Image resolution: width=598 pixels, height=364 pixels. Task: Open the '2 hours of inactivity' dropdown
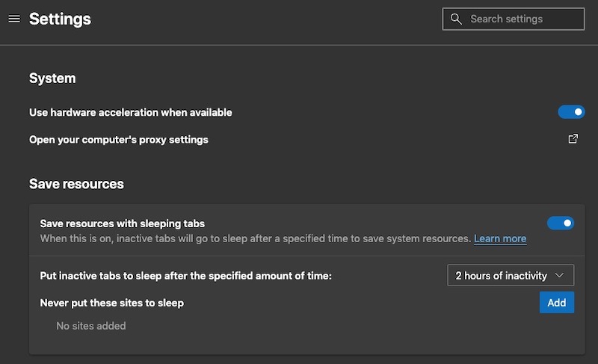coord(510,276)
